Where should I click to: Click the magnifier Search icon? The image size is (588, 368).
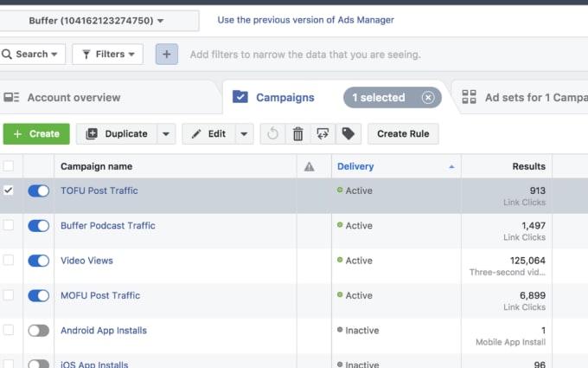[x=7, y=54]
